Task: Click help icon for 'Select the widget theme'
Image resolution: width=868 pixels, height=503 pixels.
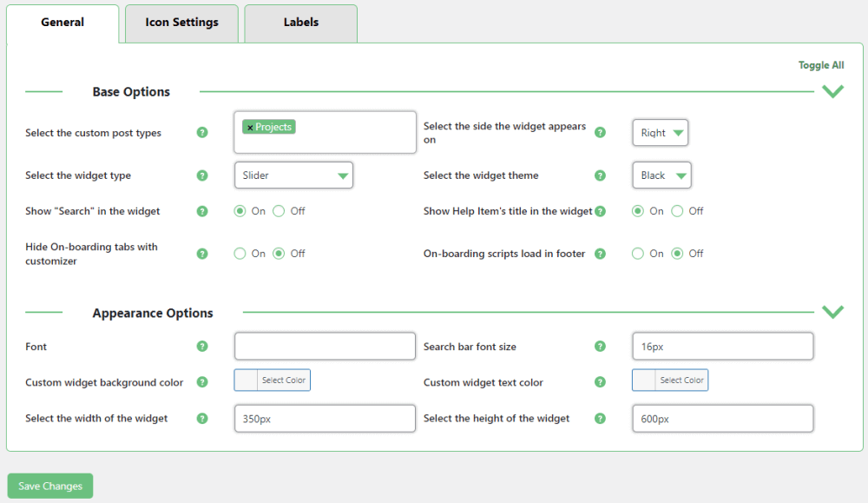Action: click(x=600, y=175)
